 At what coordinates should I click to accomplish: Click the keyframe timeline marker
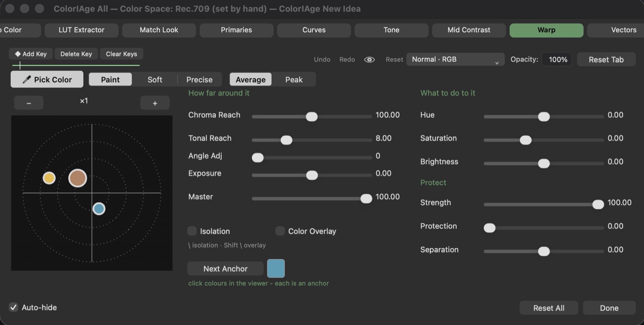tap(20, 65)
